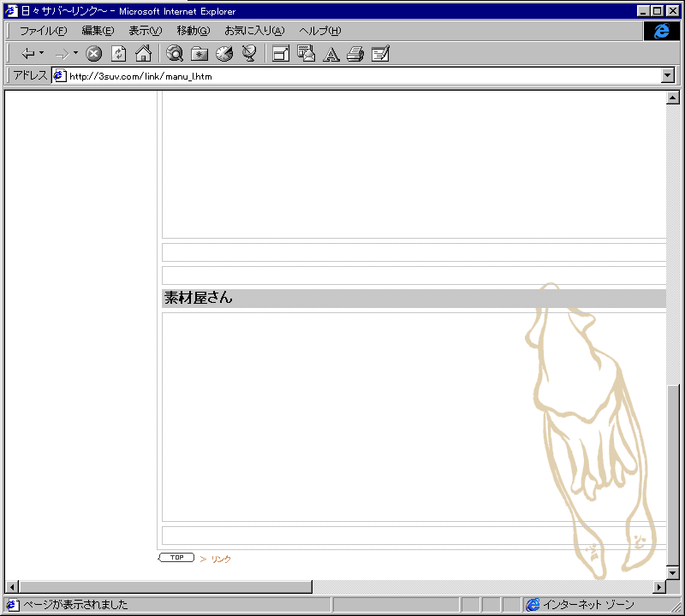The width and height of the screenshot is (685, 616).
Task: Open the 表示(V) menu
Action: pos(145,31)
